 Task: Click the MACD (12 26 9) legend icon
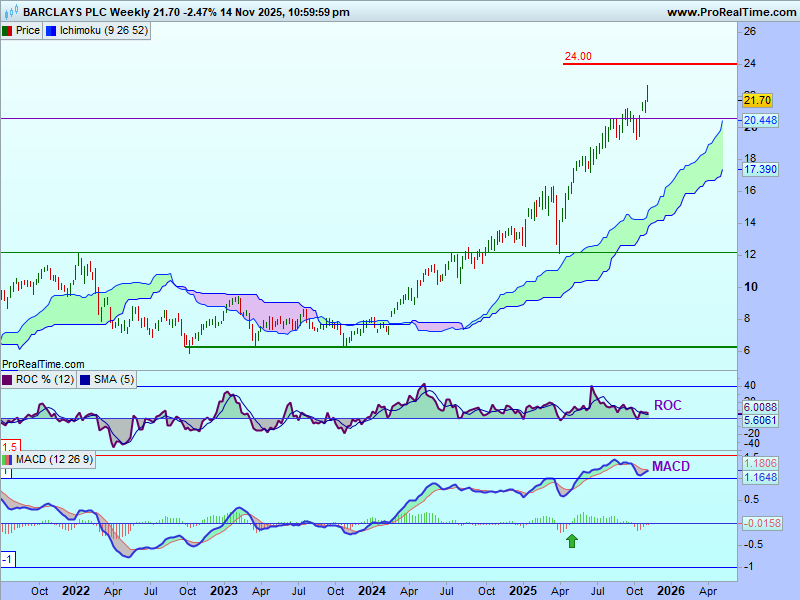(8, 460)
